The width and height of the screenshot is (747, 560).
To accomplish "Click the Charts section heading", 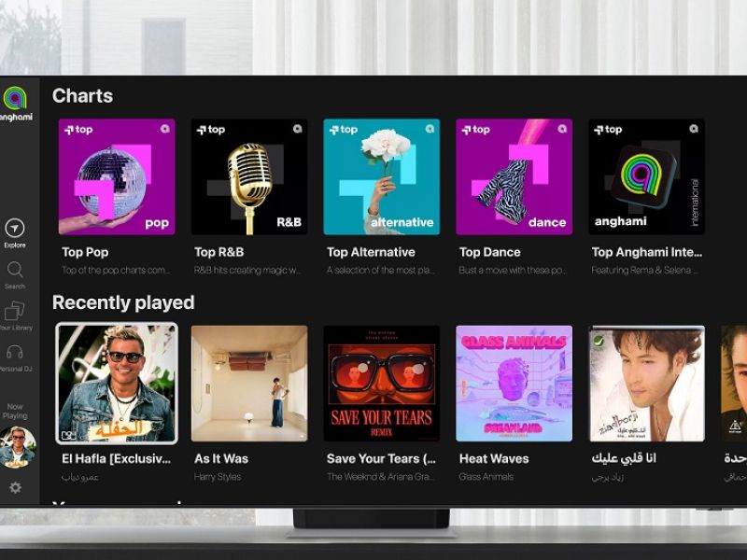I will [82, 96].
